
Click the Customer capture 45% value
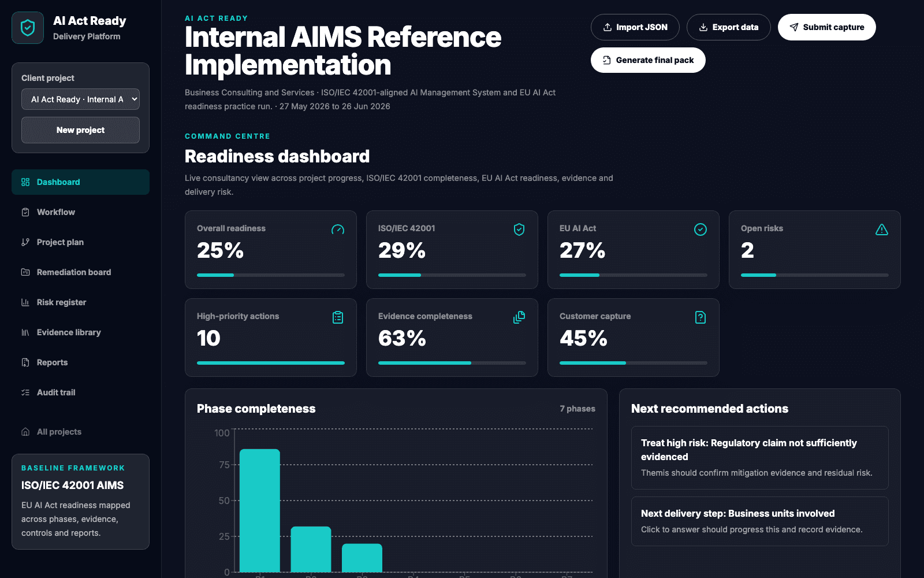click(x=583, y=338)
